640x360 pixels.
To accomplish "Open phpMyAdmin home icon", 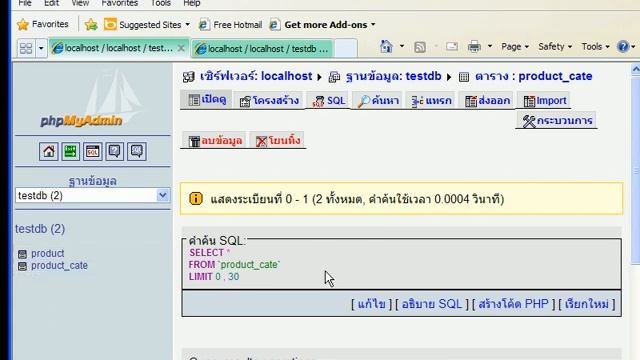I will [49, 151].
